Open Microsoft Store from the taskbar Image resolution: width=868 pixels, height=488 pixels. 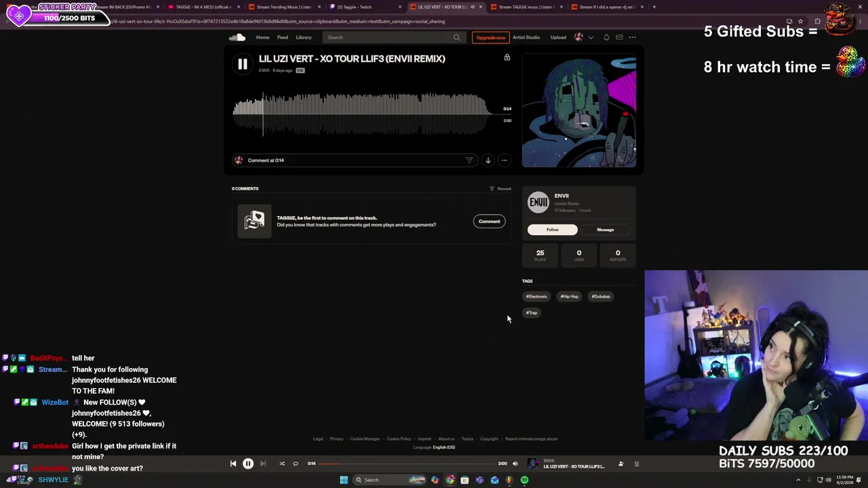[465, 480]
